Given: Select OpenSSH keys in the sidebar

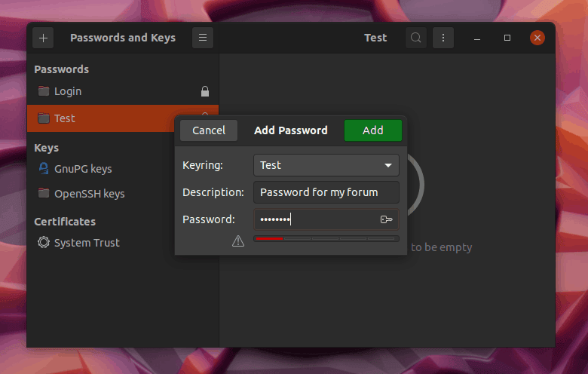Looking at the screenshot, I should 89,194.
